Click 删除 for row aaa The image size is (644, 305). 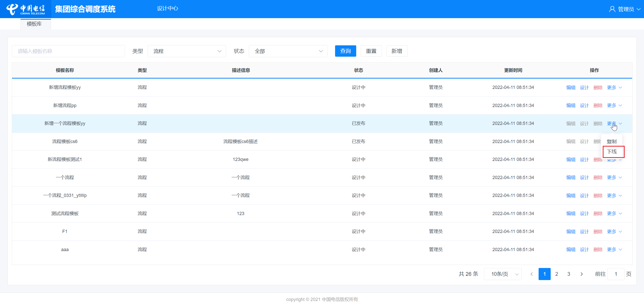coord(598,250)
